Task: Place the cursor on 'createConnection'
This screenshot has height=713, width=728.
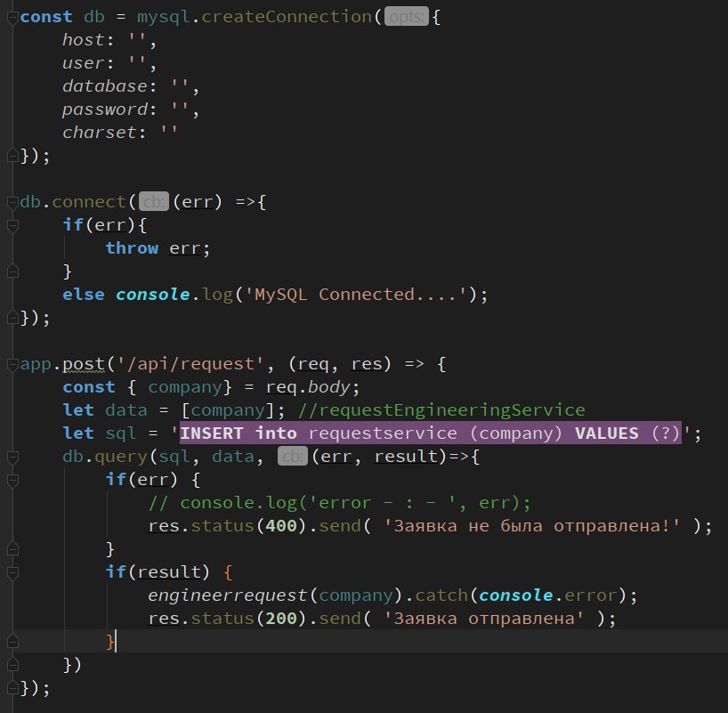Action: [287, 17]
